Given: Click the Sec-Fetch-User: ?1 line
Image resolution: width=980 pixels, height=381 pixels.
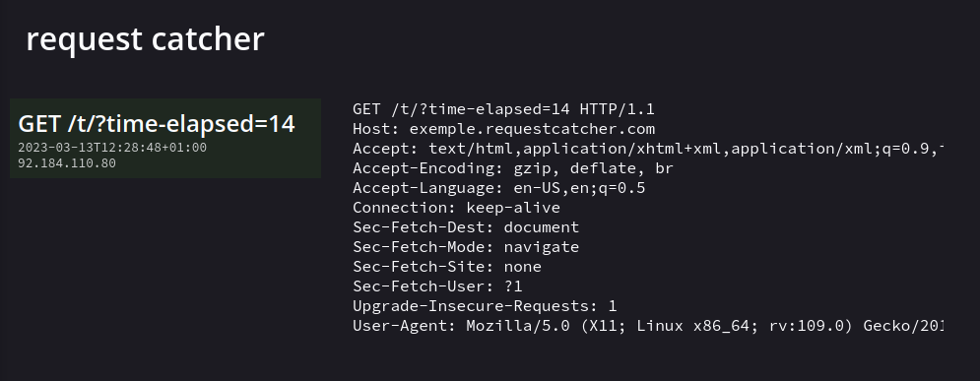Looking at the screenshot, I should [x=437, y=286].
